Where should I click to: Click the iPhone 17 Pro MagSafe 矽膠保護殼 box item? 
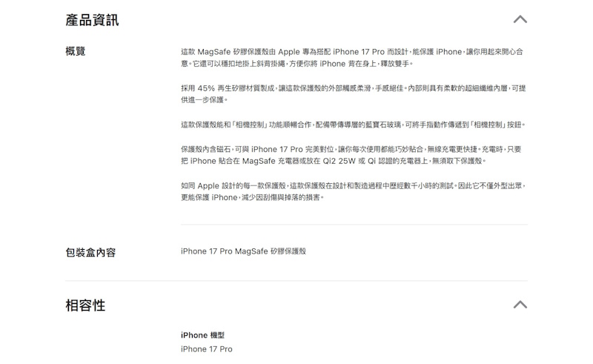243,251
